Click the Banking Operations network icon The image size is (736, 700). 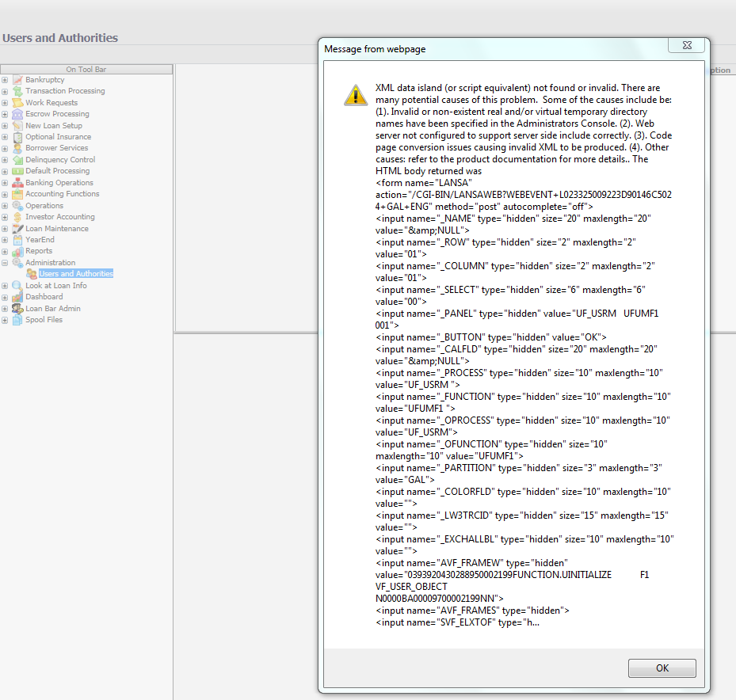(x=17, y=183)
